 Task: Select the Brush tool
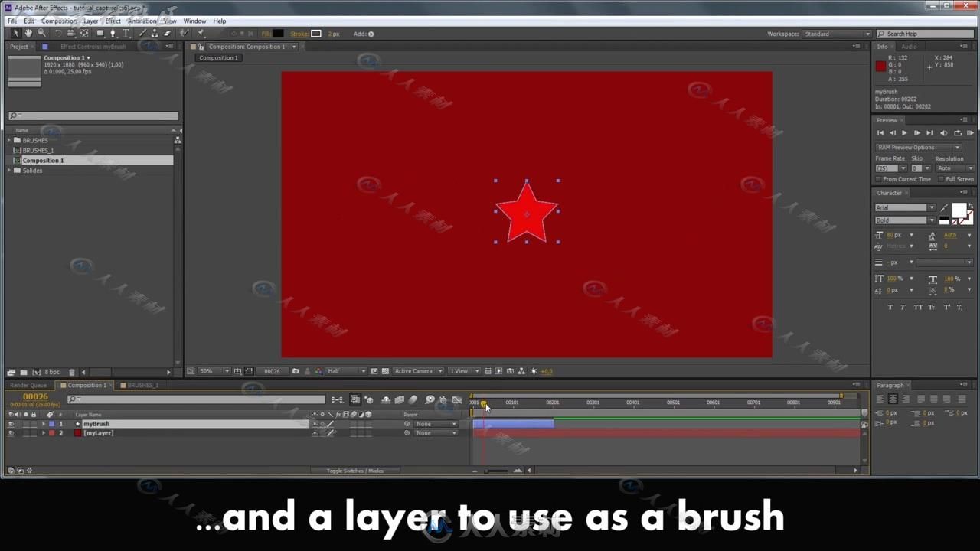(x=143, y=34)
